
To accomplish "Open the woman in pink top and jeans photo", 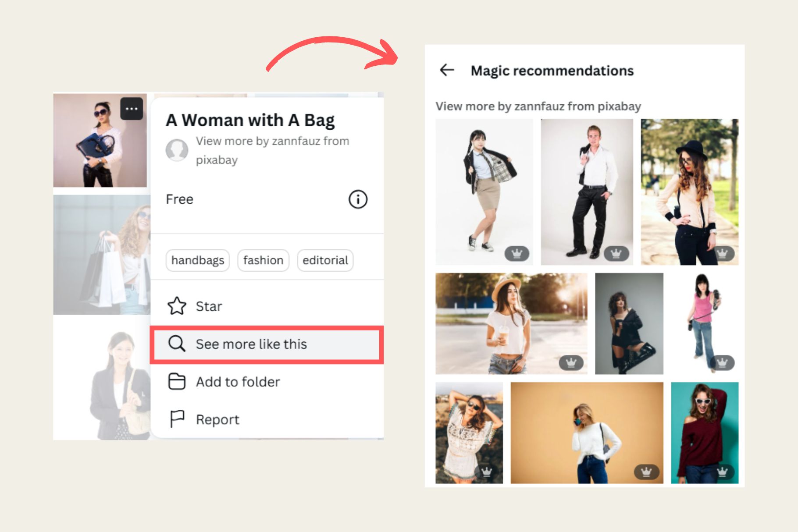I will click(705, 323).
